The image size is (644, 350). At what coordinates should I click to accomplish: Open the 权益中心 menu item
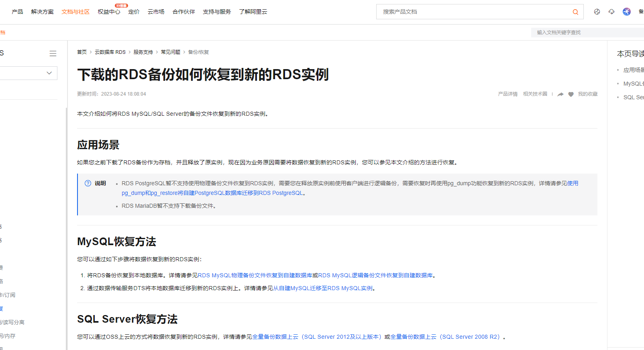point(109,12)
